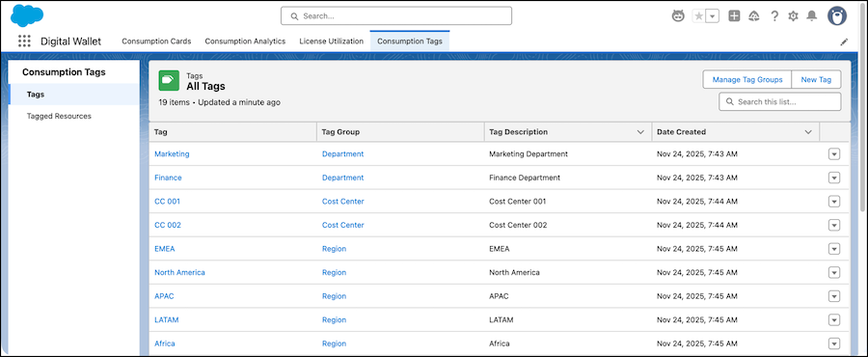Select Tagged Resources in the sidebar
This screenshot has width=868, height=357.
[74, 116]
